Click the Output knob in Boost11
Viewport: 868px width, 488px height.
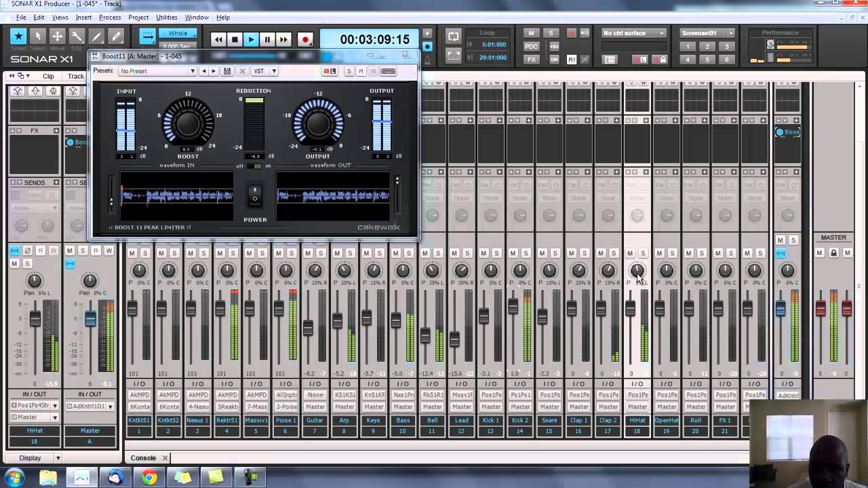[x=317, y=123]
